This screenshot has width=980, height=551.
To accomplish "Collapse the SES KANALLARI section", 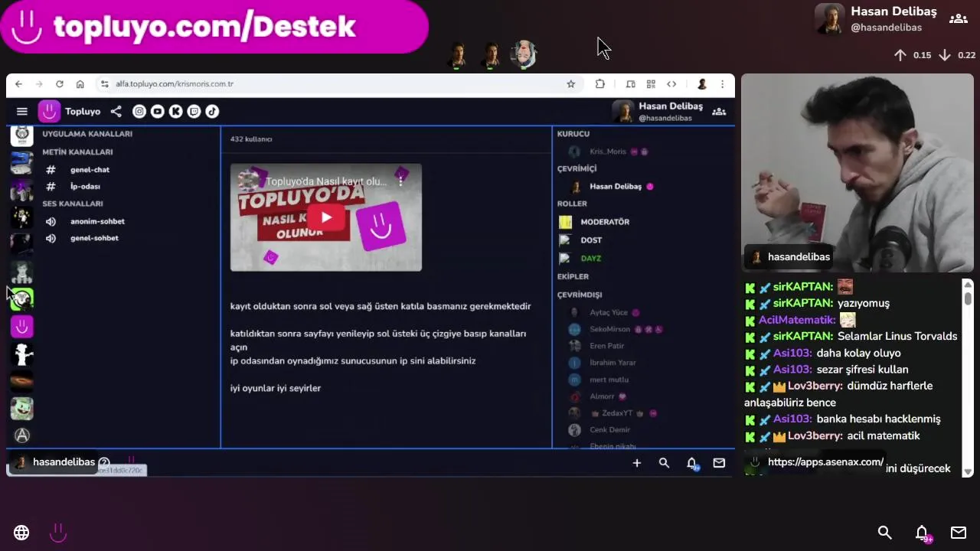I will pos(73,204).
